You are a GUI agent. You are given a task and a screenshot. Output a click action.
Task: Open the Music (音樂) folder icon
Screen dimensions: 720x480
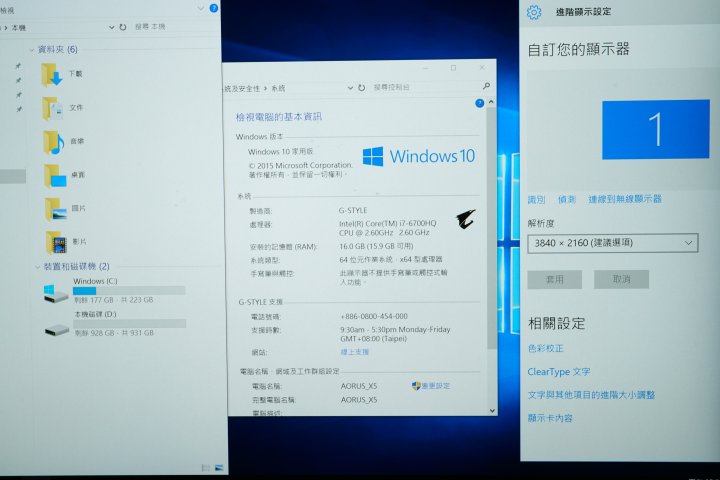[54, 142]
